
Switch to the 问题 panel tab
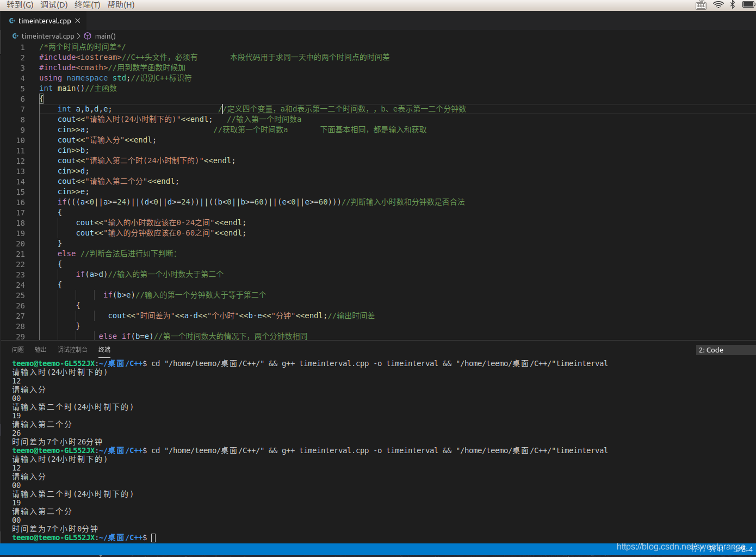point(18,350)
